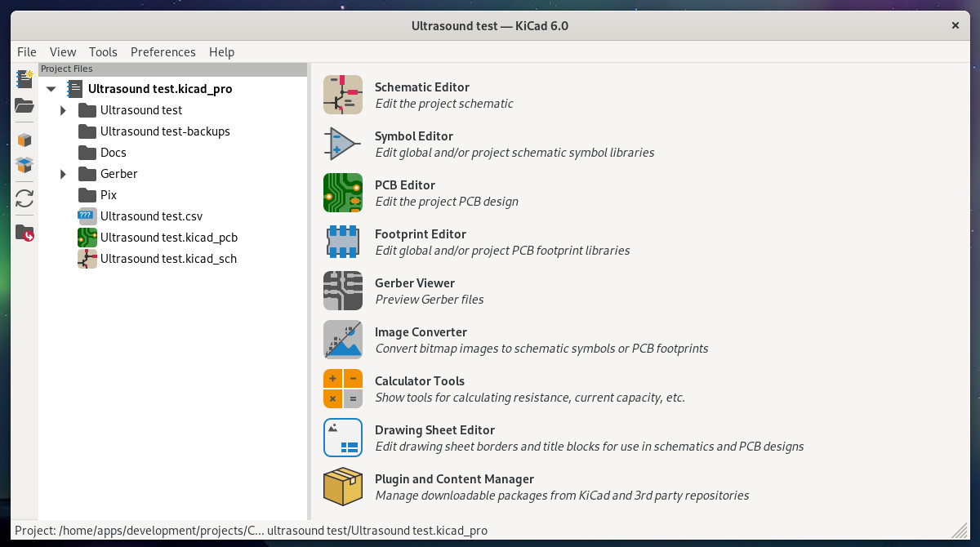Click the kicad_sch file icon in tree
Image resolution: width=980 pixels, height=547 pixels.
[87, 259]
